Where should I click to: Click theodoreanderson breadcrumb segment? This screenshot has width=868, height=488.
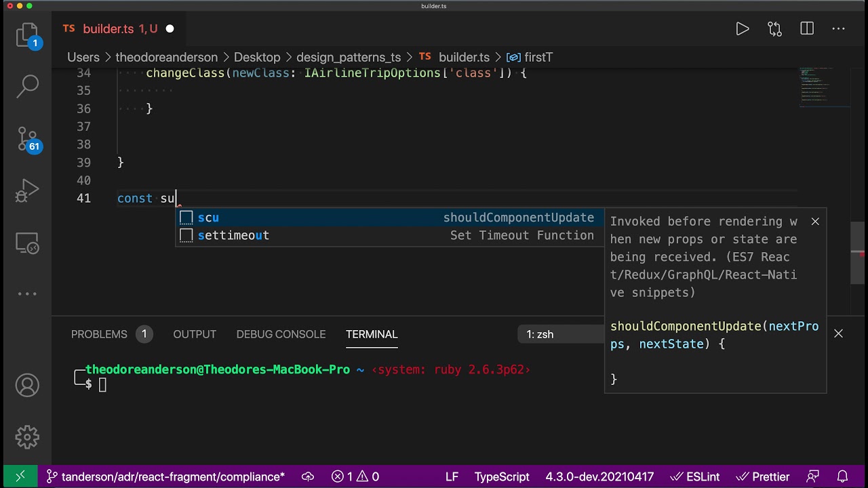point(167,58)
